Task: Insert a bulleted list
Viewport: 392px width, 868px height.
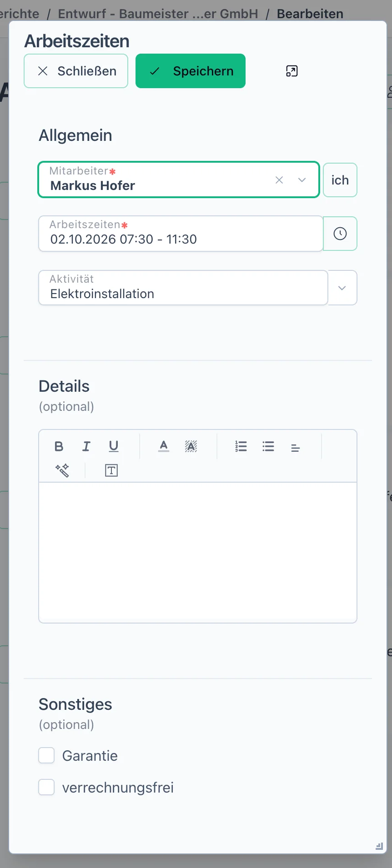Action: (x=268, y=446)
